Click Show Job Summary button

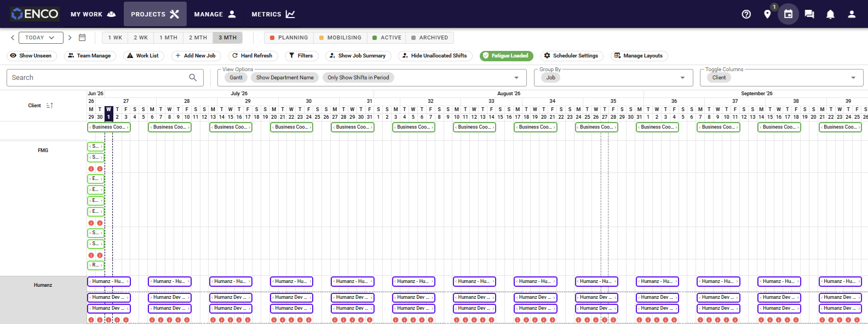(358, 56)
